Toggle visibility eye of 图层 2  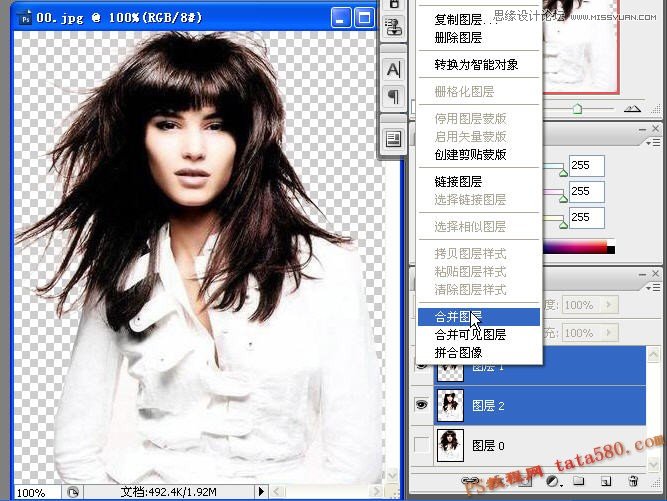(x=421, y=404)
